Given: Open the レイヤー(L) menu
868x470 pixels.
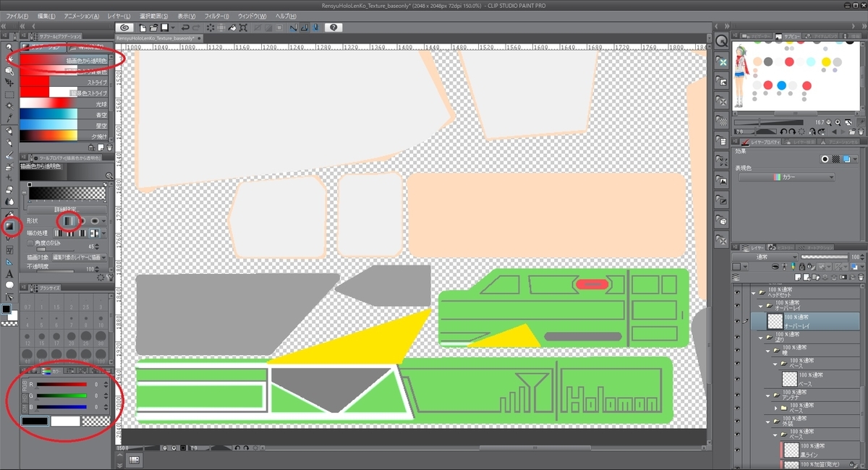Looking at the screenshot, I should tap(118, 15).
